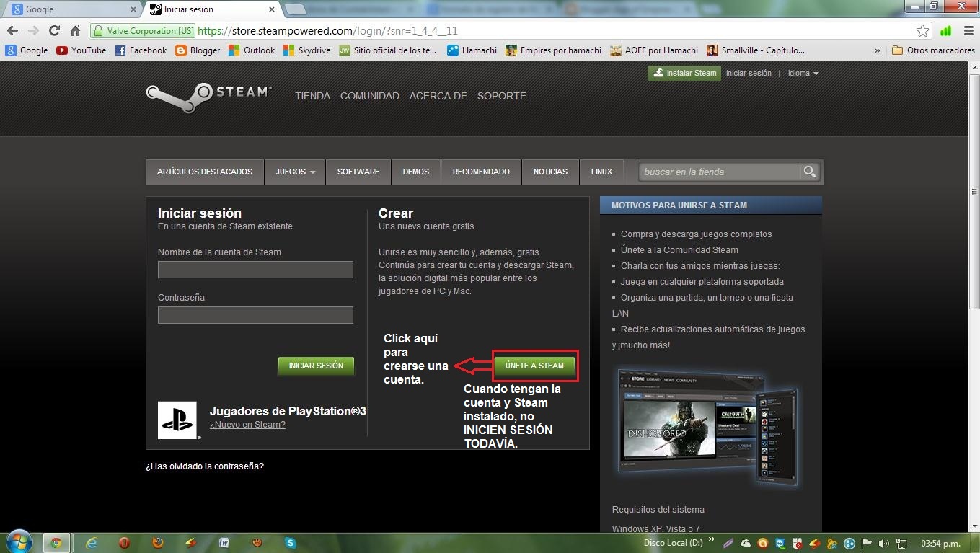Switch to the Google browser tab
Viewport: 980px width, 553px height.
(72, 9)
